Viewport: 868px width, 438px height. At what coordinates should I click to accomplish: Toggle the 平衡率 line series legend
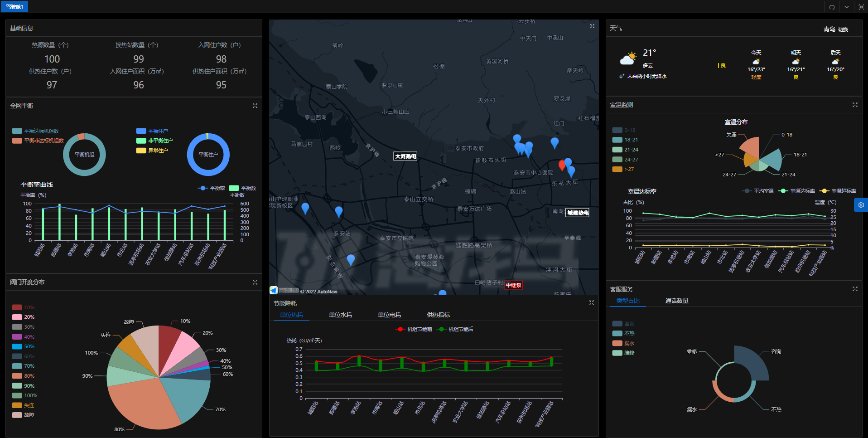point(212,188)
